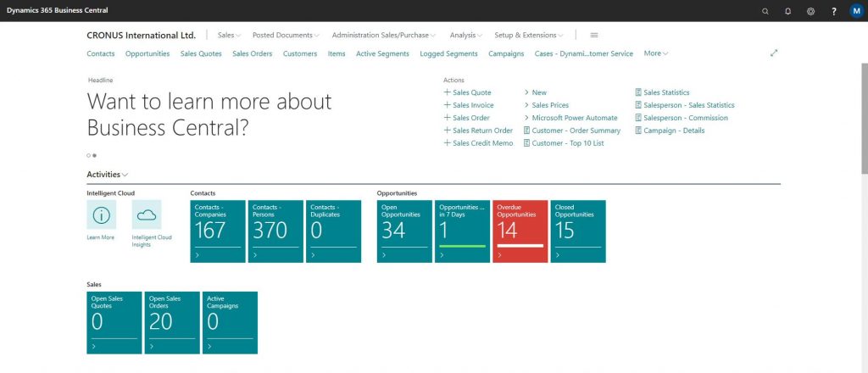Image resolution: width=868 pixels, height=373 pixels.
Task: Open Logged Segments list
Action: click(448, 53)
